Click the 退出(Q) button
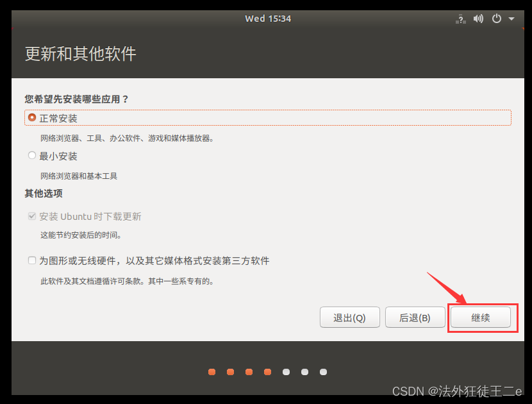The width and height of the screenshot is (532, 404). point(349,317)
